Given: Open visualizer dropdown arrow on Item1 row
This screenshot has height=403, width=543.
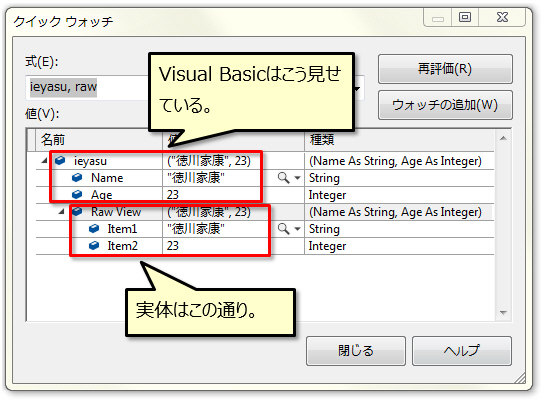Looking at the screenshot, I should [x=297, y=229].
